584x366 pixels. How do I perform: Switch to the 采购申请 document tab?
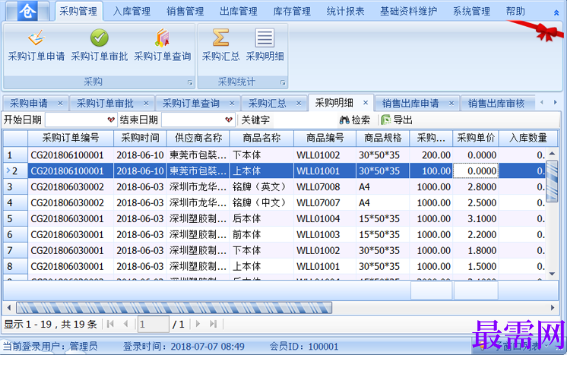point(29,103)
